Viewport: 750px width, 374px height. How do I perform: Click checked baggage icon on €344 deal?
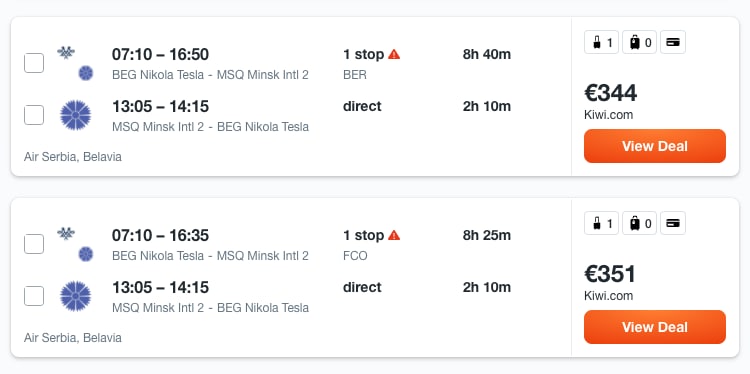639,42
